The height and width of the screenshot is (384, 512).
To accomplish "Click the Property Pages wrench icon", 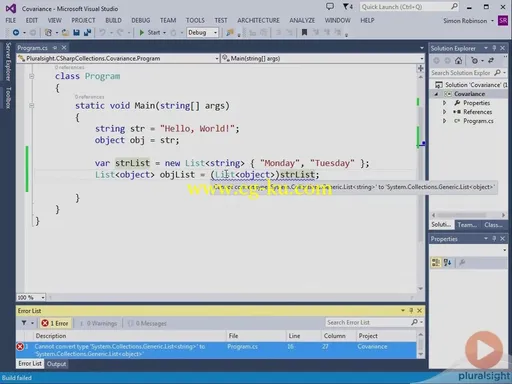I will (x=462, y=263).
